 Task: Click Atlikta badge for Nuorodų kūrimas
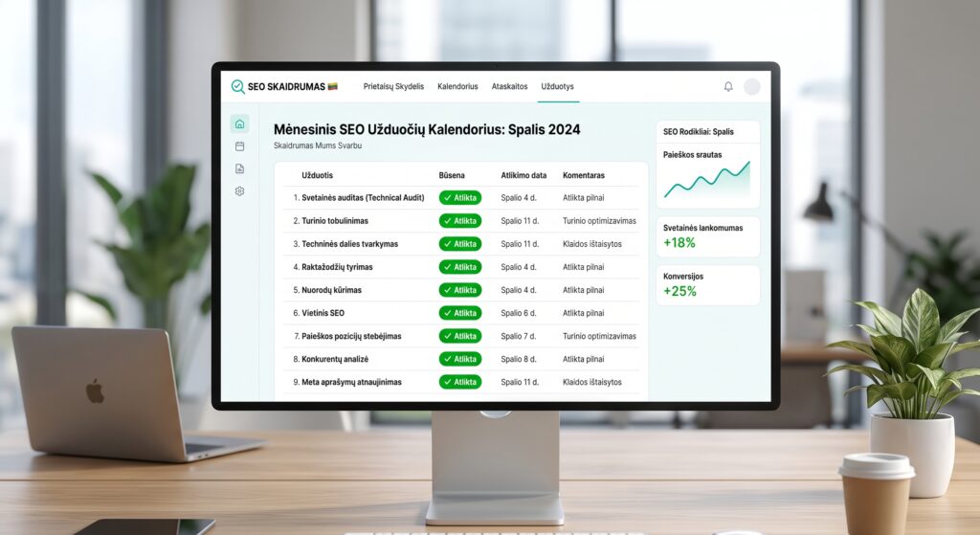(x=460, y=290)
